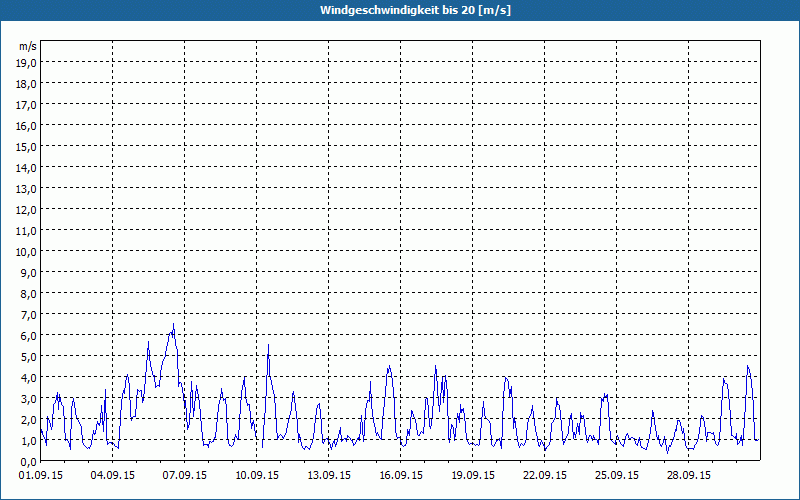Click the 14,0 y-axis label
The image size is (800, 500).
tap(26, 167)
